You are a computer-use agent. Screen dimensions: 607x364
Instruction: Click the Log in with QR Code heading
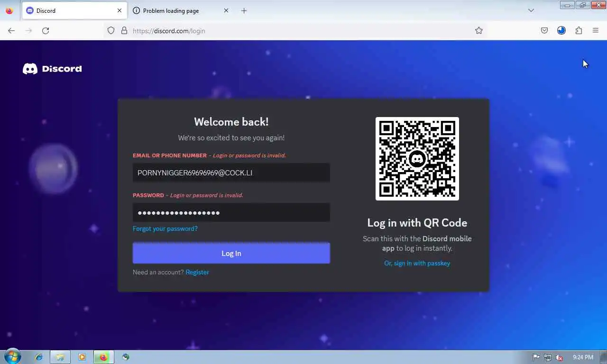point(417,223)
